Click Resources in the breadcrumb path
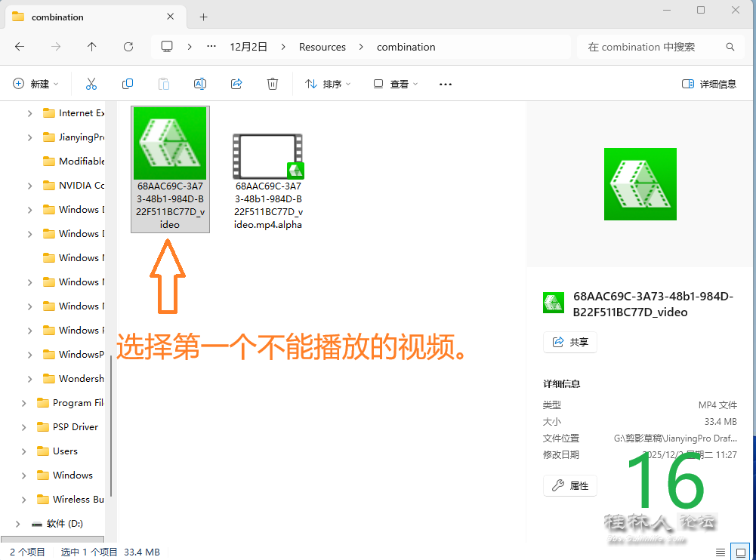756x560 pixels. 322,47
